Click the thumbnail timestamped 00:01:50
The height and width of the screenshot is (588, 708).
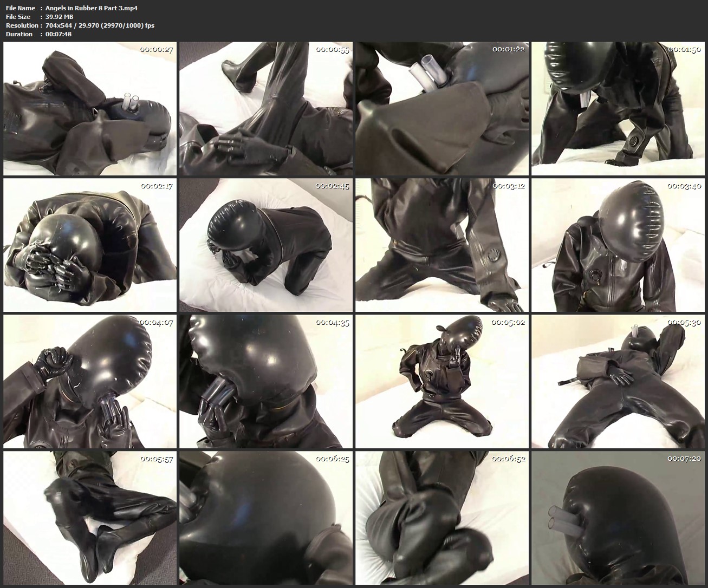point(618,109)
